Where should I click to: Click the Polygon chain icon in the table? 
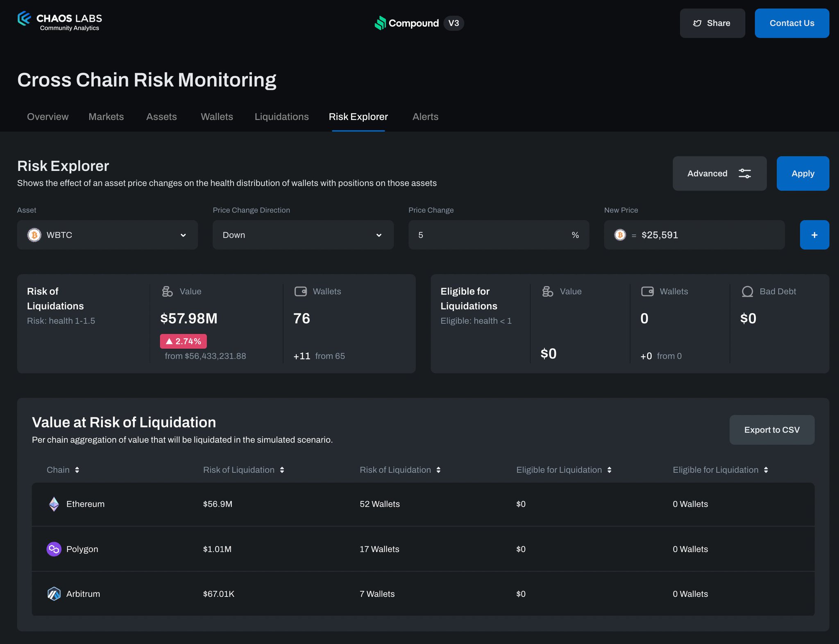[x=53, y=549]
